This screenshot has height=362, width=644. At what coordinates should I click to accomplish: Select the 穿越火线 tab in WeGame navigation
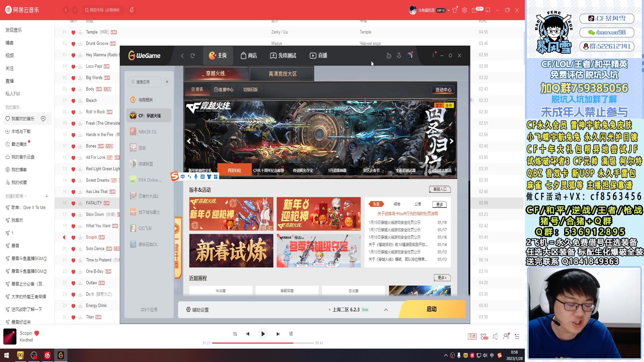pos(216,74)
